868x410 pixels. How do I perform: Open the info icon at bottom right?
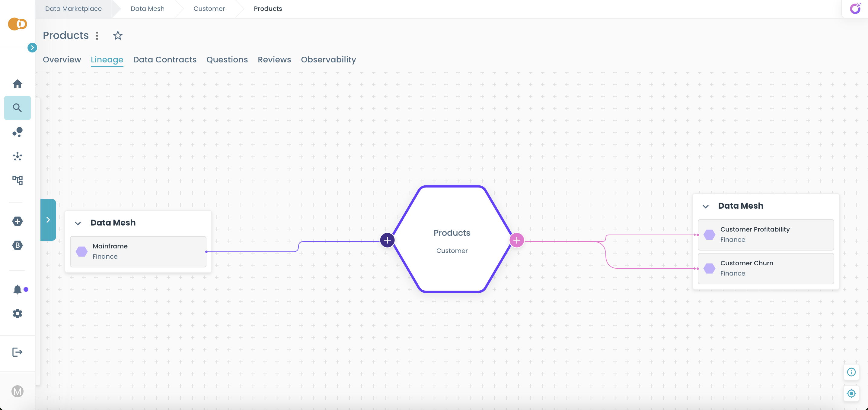coord(851,372)
